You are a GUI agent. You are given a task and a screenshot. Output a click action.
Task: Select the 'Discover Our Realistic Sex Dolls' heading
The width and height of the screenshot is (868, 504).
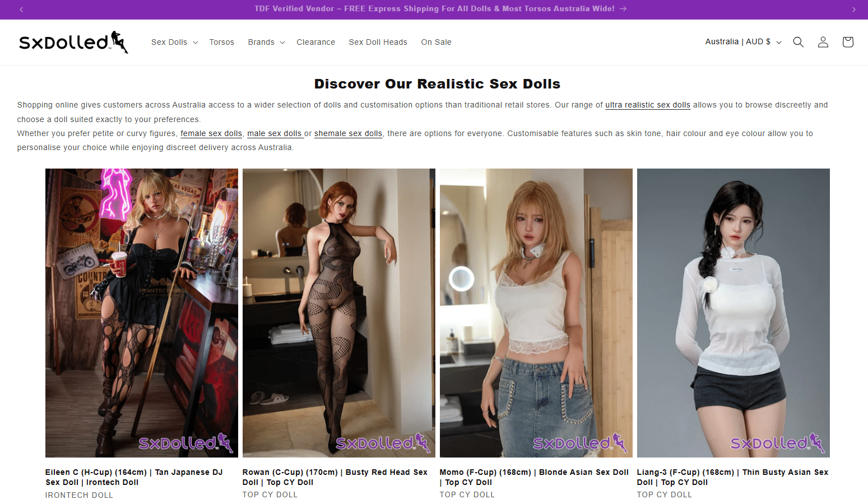click(x=437, y=84)
